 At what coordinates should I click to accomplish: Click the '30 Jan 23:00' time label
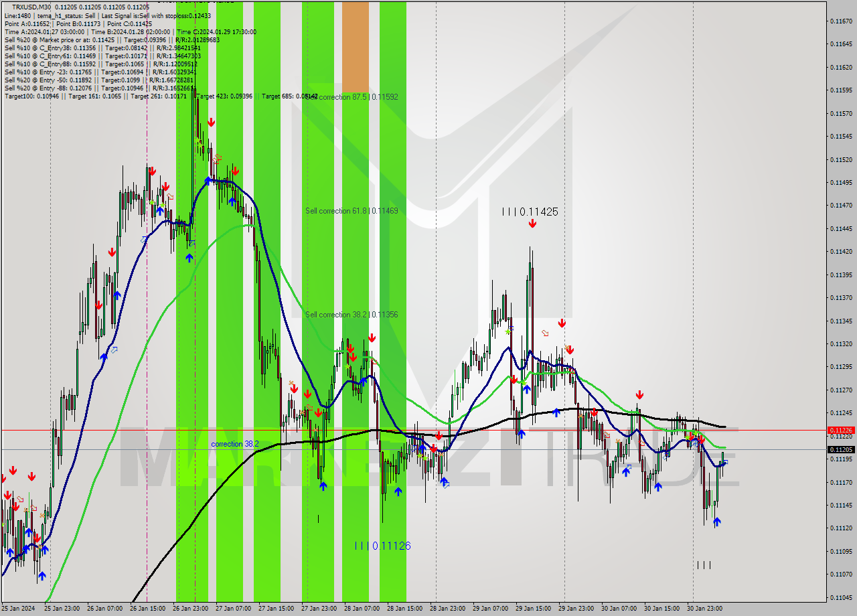click(704, 609)
